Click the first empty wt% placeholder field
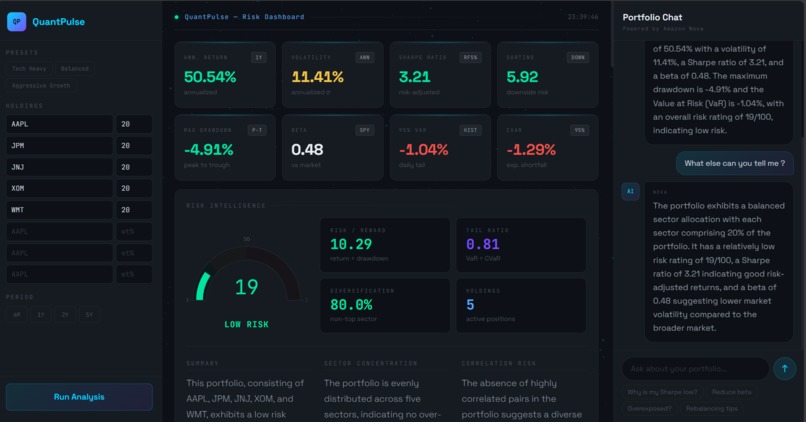 pos(134,231)
